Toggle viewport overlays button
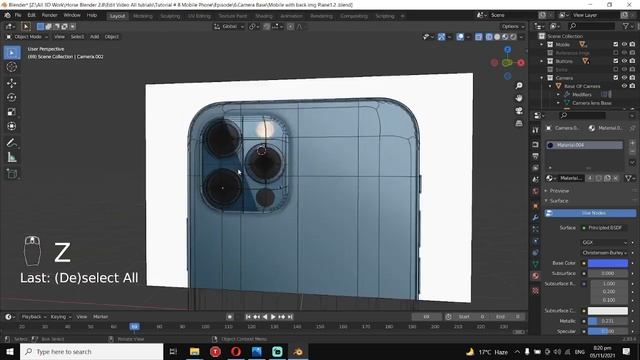Screen dimensions: 640x360 460,37
